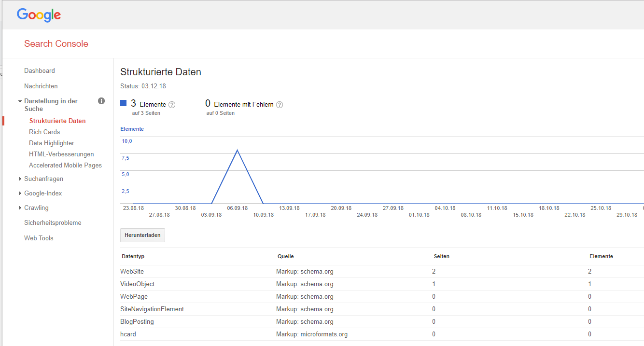The image size is (644, 346).
Task: Open HTML-Verbesserungen in the sidebar
Action: (x=61, y=154)
